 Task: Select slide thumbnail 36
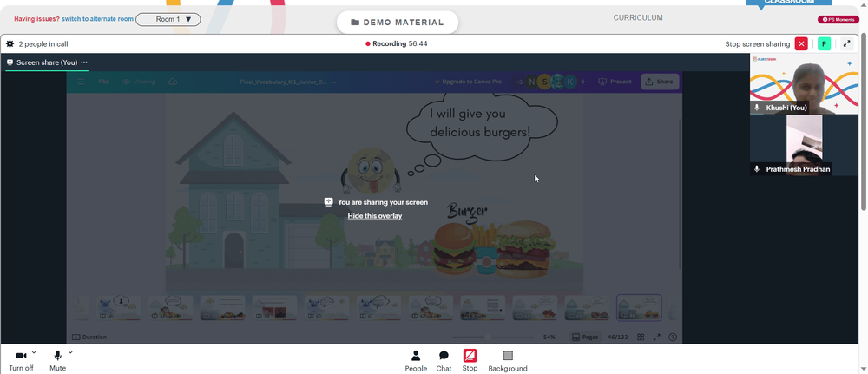118,307
